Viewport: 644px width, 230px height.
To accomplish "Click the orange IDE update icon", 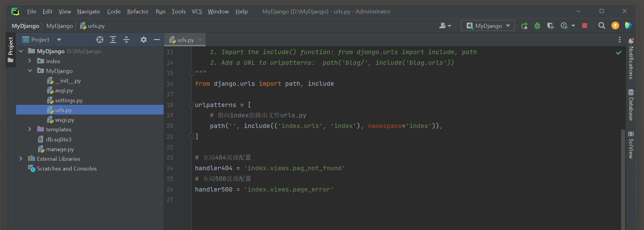I will pos(615,26).
